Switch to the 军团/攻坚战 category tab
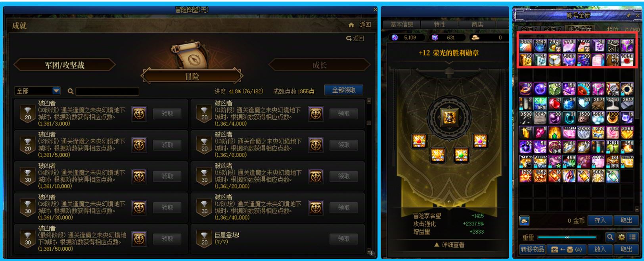Screen dimensions: 644x261 [x=64, y=65]
